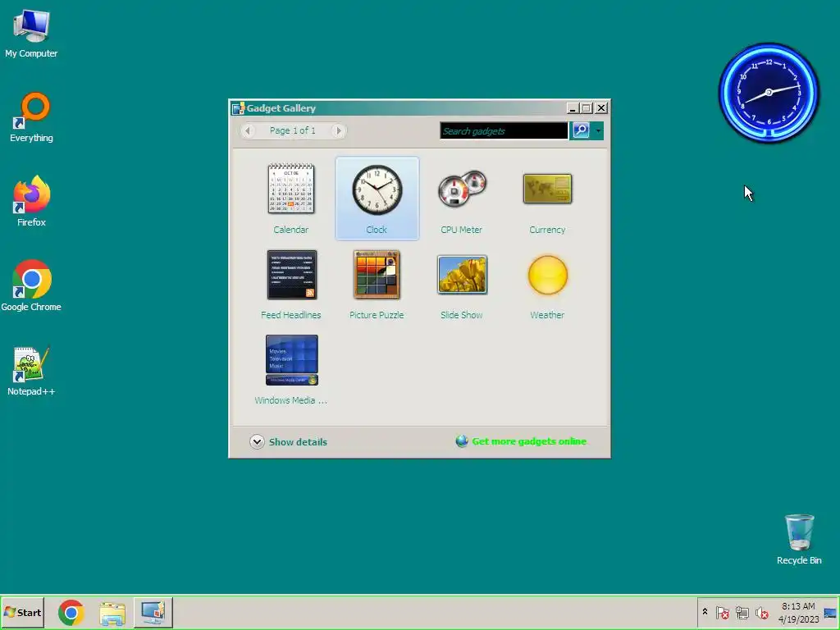Click the search magnifier button
Screen dimensions: 840x630
pyautogui.click(x=582, y=130)
